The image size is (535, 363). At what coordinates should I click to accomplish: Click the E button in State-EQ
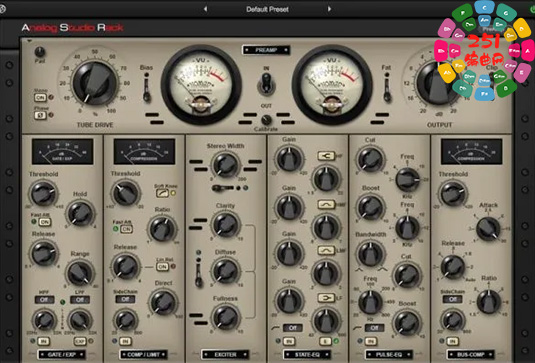click(x=326, y=341)
